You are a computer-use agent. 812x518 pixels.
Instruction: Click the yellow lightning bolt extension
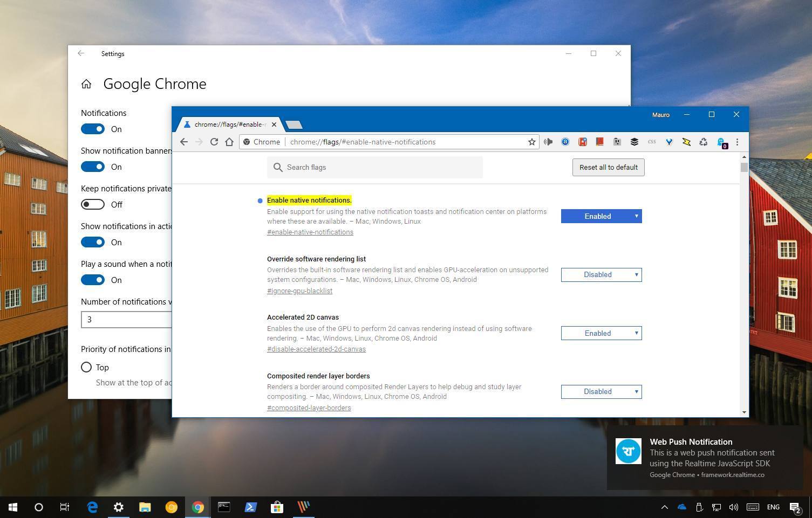click(x=686, y=142)
